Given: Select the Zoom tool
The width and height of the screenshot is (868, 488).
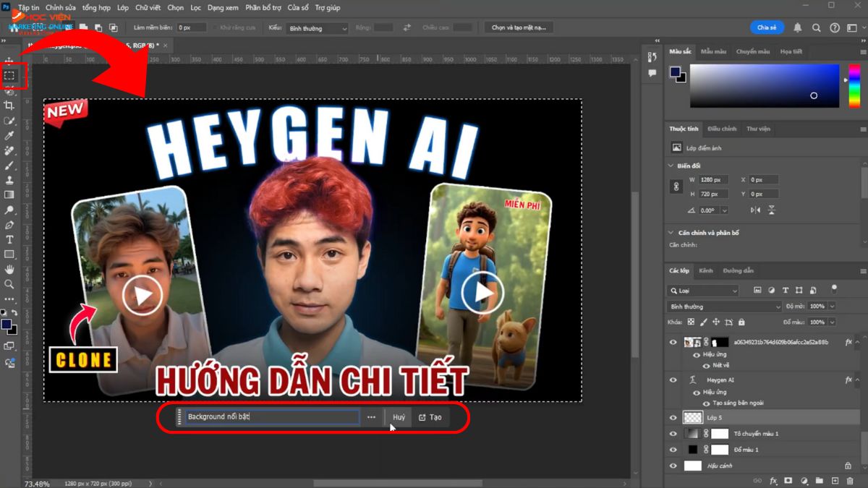Looking at the screenshot, I should pos(9,284).
